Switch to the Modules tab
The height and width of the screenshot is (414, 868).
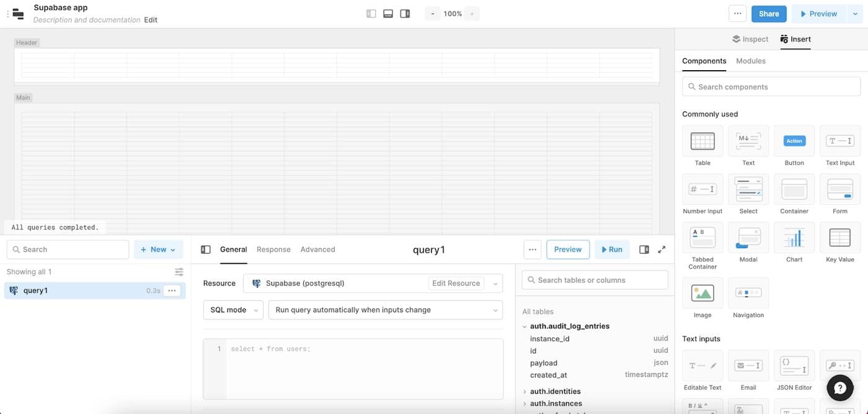click(750, 61)
